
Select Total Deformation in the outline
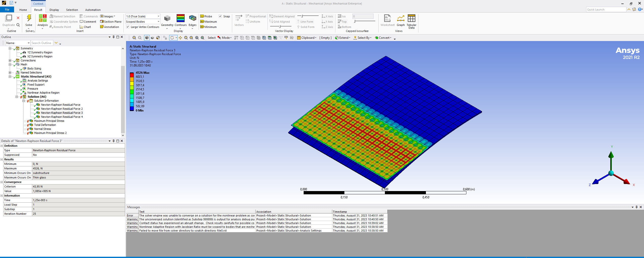coord(45,125)
